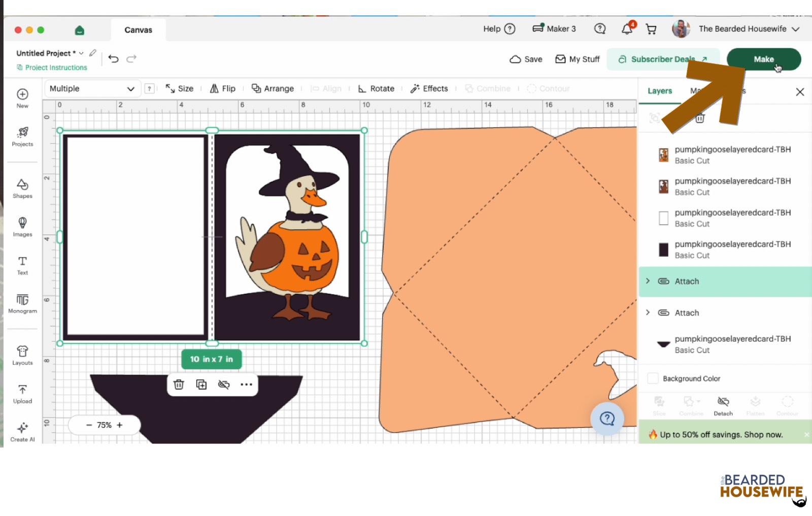Viewport: 812px width, 516px height.
Task: Go to the green Home icon
Action: tap(79, 30)
